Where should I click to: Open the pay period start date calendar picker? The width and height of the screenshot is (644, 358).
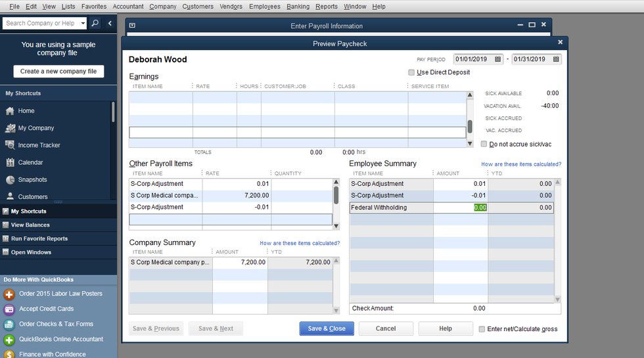coord(497,59)
